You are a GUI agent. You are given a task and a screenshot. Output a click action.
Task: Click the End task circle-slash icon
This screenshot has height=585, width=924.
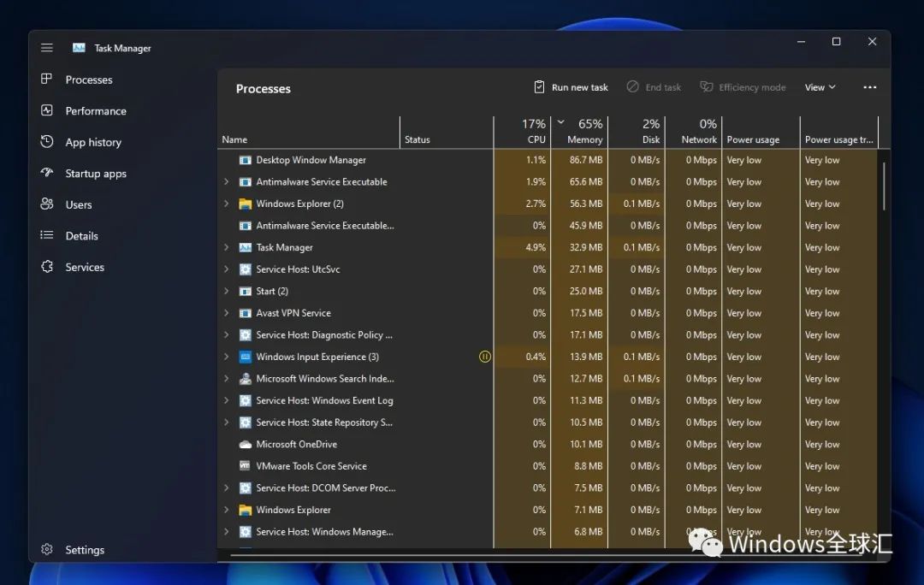(x=632, y=86)
